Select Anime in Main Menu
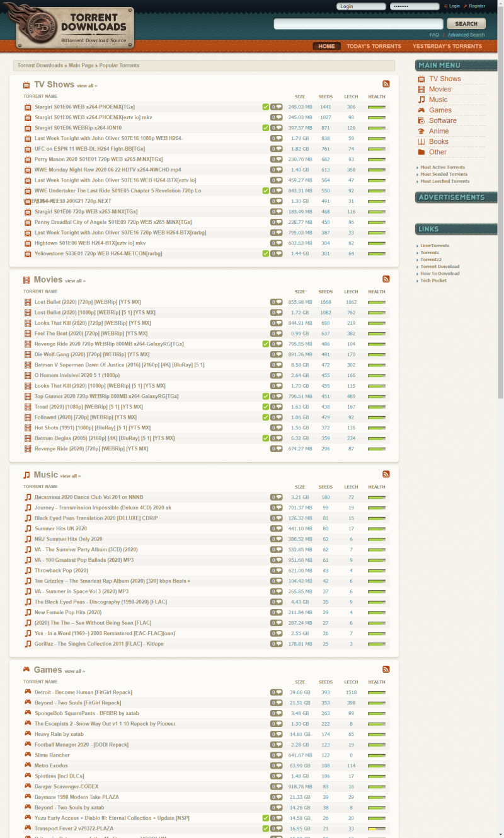The height and width of the screenshot is (838, 504). coord(439,131)
